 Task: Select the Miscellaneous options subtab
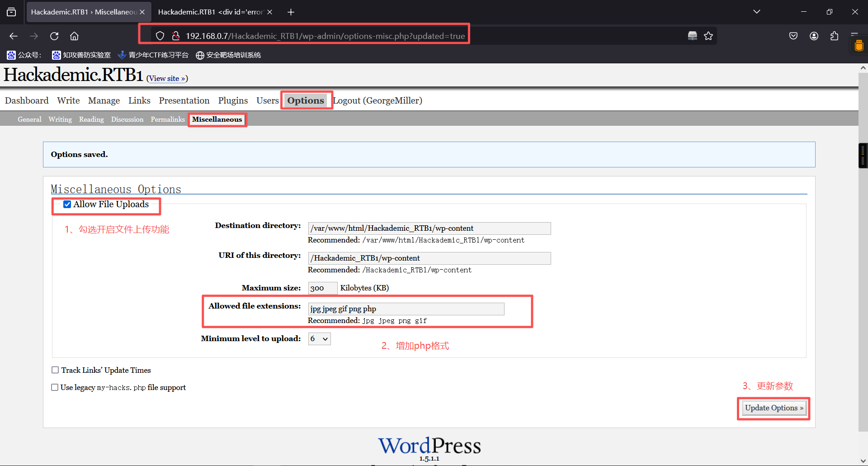[217, 119]
